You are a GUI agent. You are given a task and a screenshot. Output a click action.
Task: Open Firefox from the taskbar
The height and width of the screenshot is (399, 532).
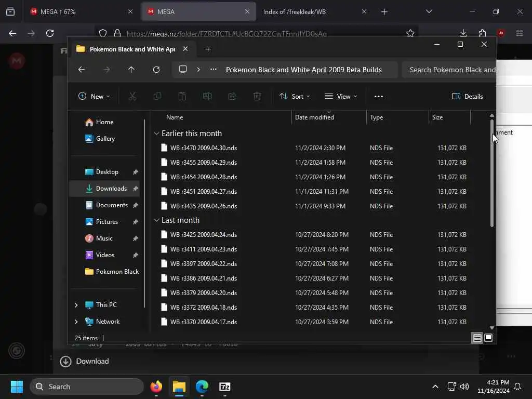click(156, 387)
